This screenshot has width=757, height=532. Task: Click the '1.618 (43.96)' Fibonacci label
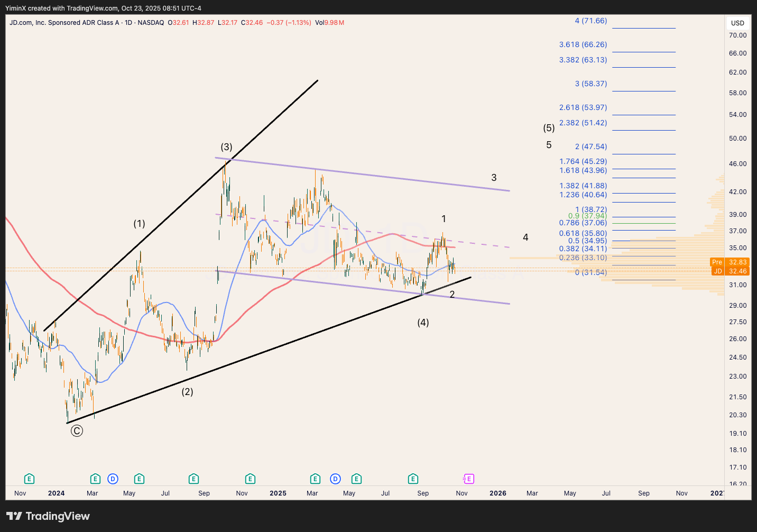click(583, 170)
